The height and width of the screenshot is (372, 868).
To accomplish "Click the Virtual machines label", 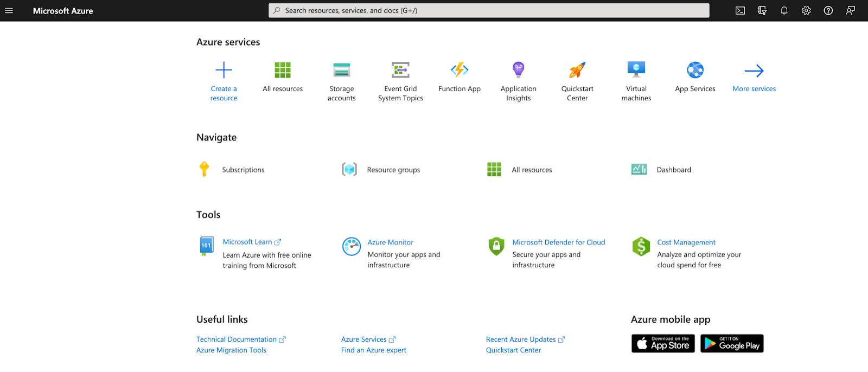I will pos(636,93).
